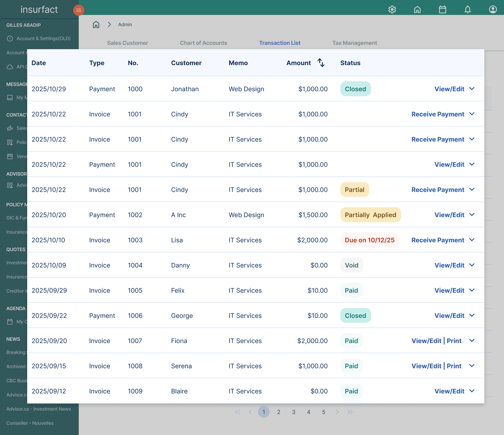The image size is (504, 435).
Task: Toggle the orange hamburger menu button
Action: click(78, 10)
